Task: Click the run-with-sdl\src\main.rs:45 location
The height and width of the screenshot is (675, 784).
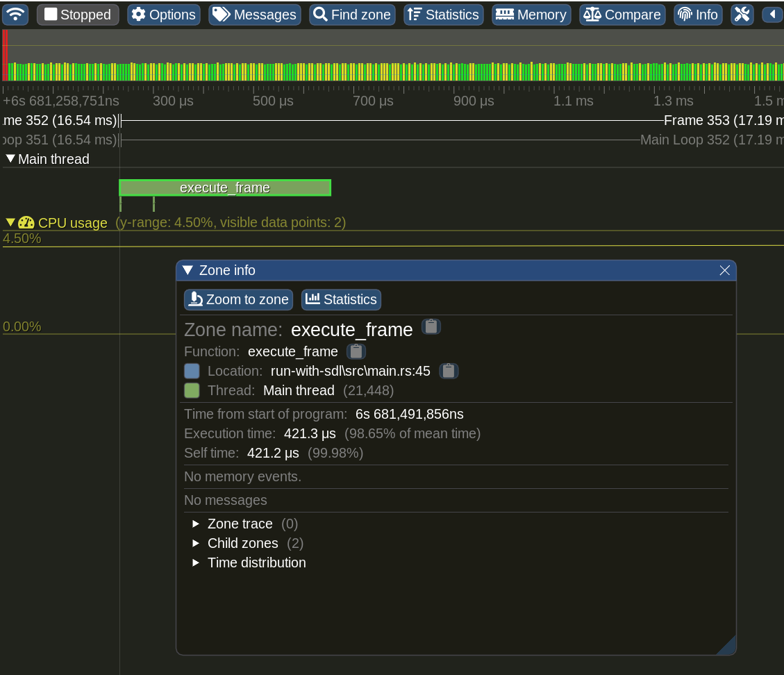Action: pos(351,371)
